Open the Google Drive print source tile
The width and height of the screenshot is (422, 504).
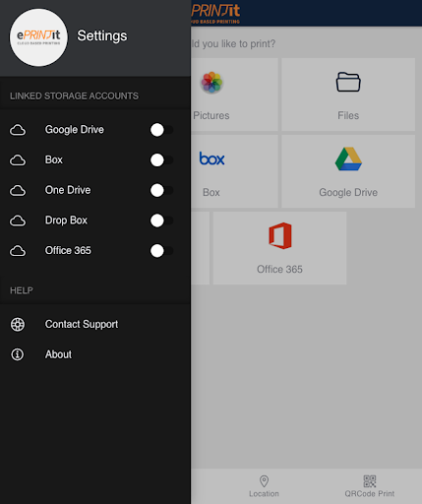point(348,171)
